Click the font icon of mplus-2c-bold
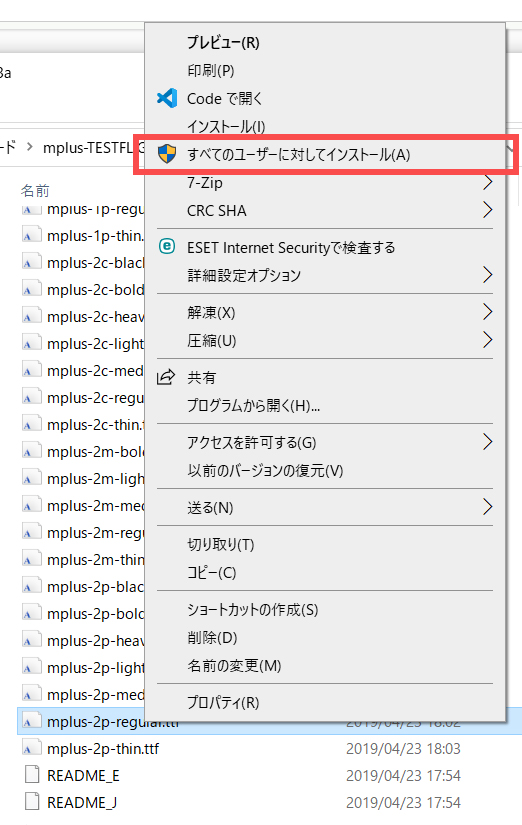This screenshot has width=522, height=825. (32, 289)
